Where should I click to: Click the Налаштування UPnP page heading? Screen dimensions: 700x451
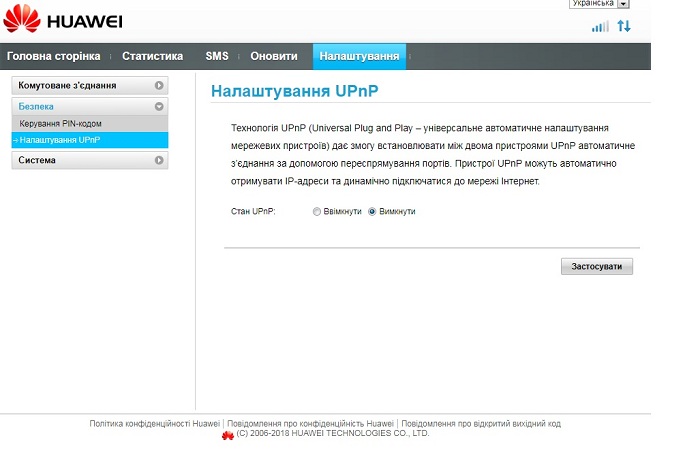coord(295,91)
